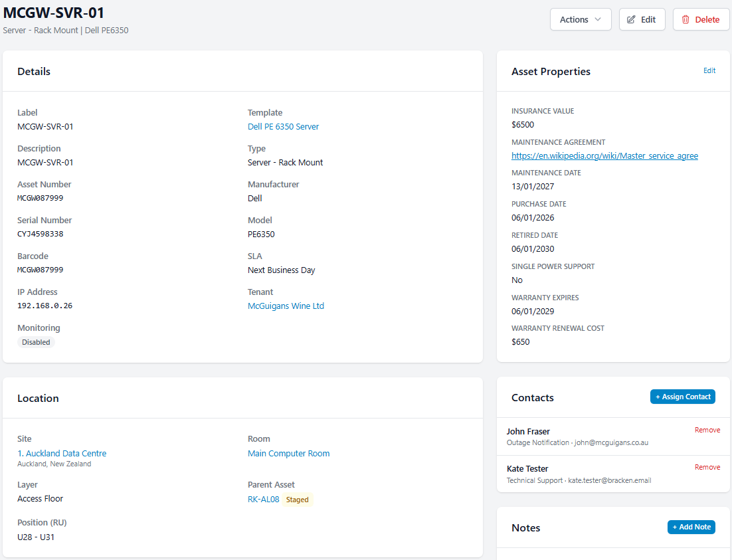This screenshot has width=732, height=560.
Task: Select the serial number CYJ4598338
Action: (40, 234)
